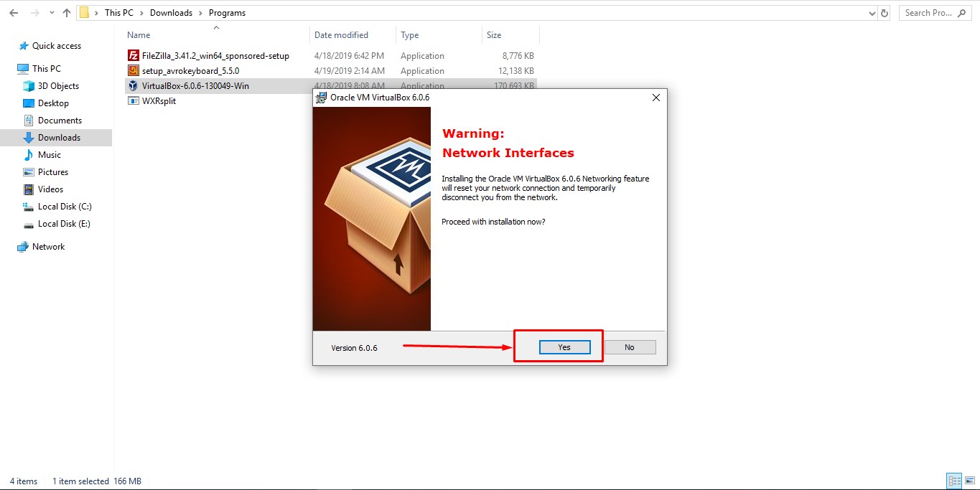Click the Quick access star icon

pyautogui.click(x=24, y=46)
